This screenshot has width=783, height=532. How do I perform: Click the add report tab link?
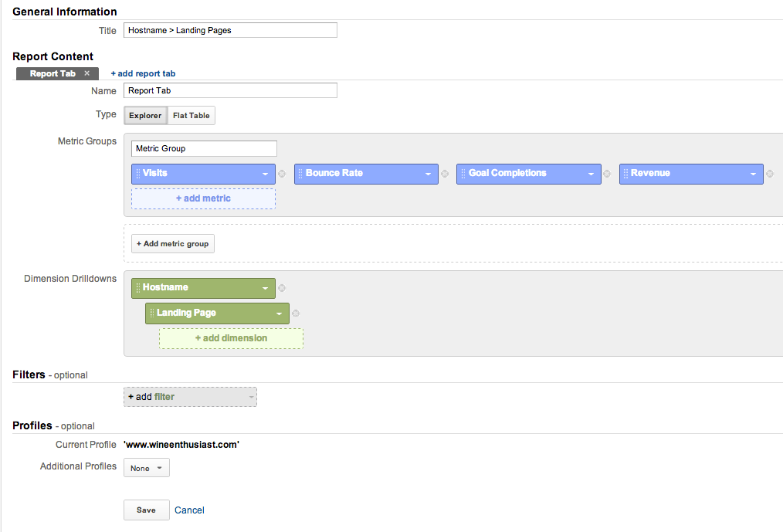[143, 73]
